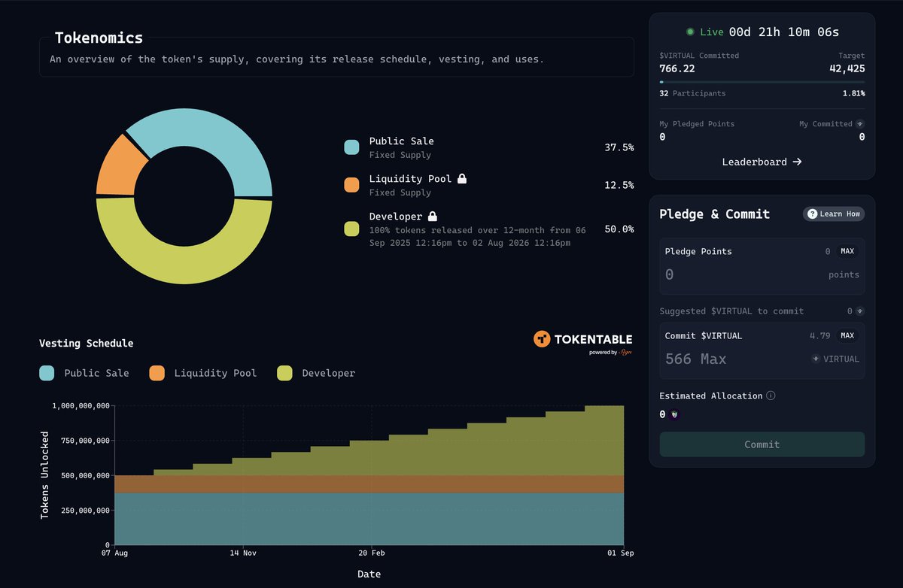Screen dimensions: 903x588
Task: Click the token icon next to Estimated Allocation value
Action: pos(673,414)
